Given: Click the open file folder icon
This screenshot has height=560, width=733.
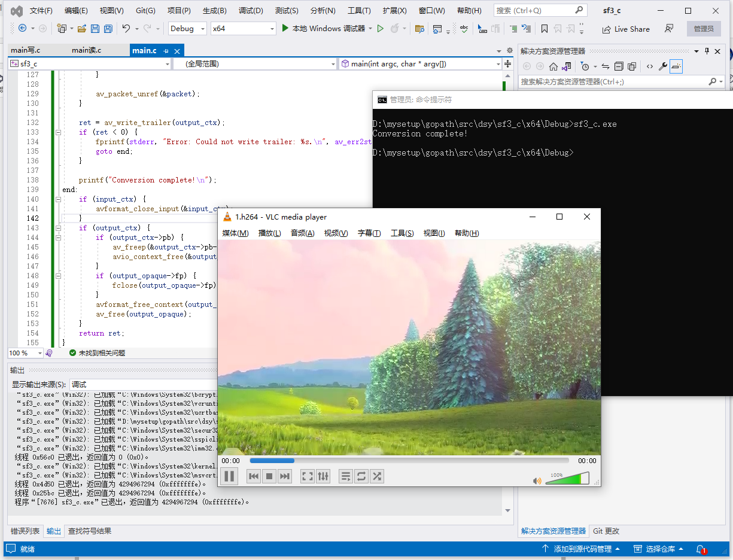Looking at the screenshot, I should coord(82,28).
